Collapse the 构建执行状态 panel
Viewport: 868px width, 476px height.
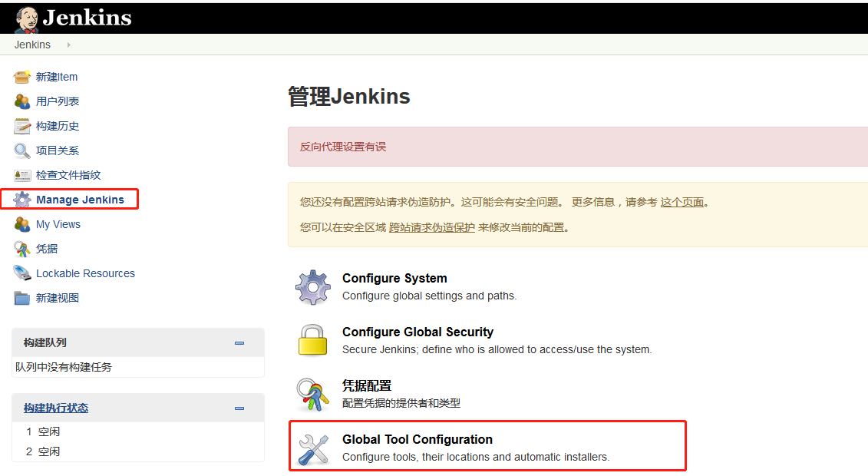point(239,408)
